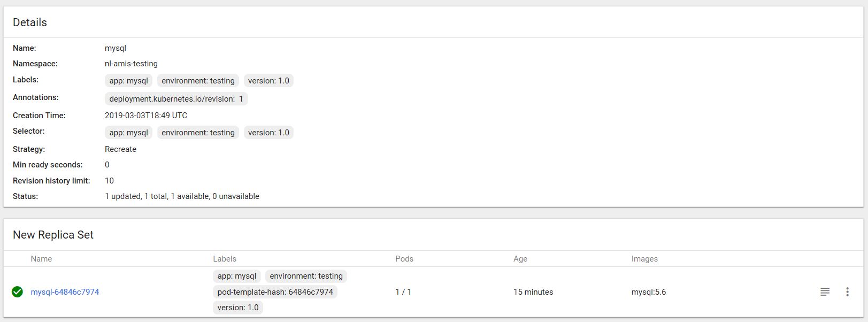The height and width of the screenshot is (322, 868).
Task: Click the replica set's 'version: 1.0' label
Action: pyautogui.click(x=238, y=308)
